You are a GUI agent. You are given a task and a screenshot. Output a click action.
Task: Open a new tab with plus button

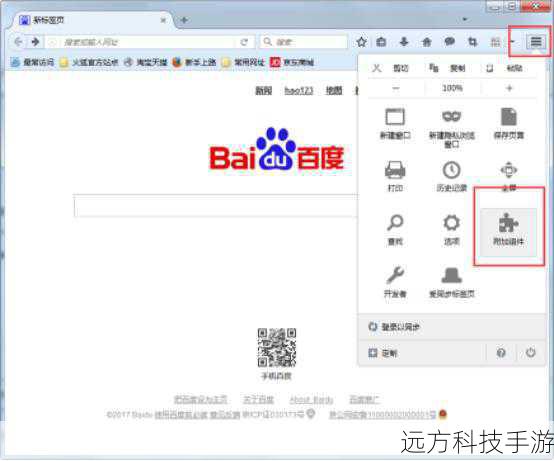[x=184, y=20]
